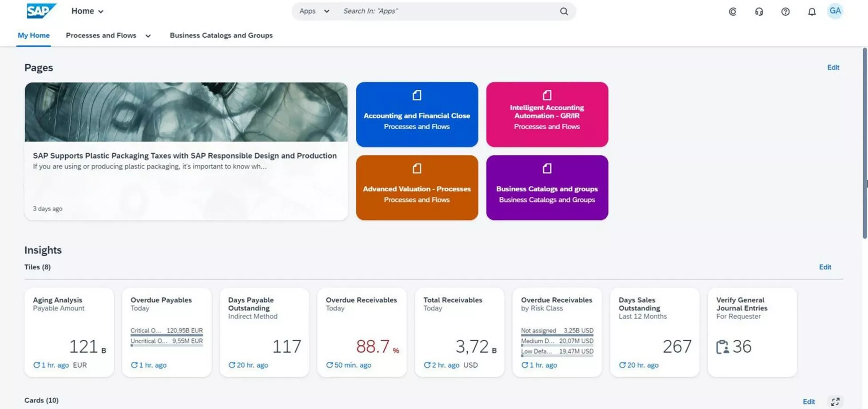Screen dimensions: 868x409
Task: Open the Intelligent Accounting Automation GR/IR tile
Action: 546,114
